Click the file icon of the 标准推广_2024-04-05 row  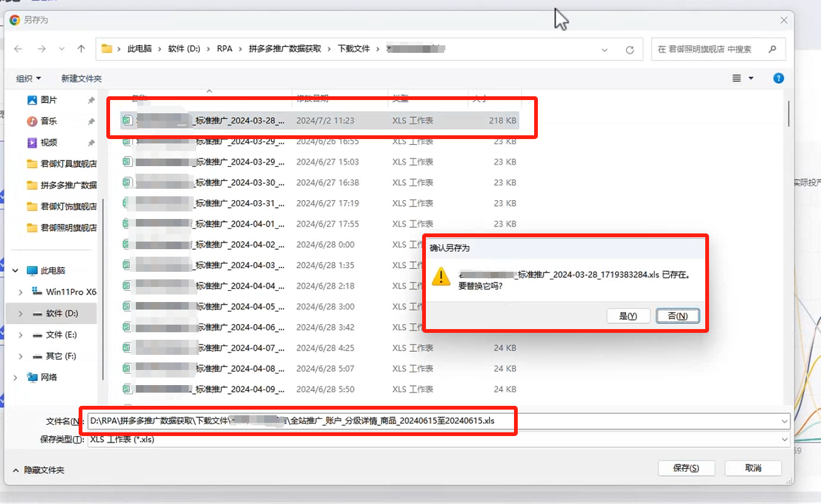coord(128,306)
